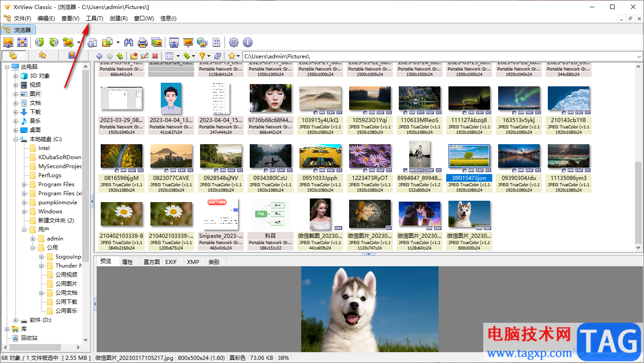Image resolution: width=644 pixels, height=363 pixels.
Task: Open the address path dropdown arrow
Action: point(639,57)
